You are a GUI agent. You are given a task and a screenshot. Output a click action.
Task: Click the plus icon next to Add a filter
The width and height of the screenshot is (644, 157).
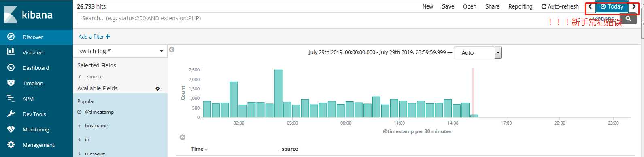tap(108, 37)
